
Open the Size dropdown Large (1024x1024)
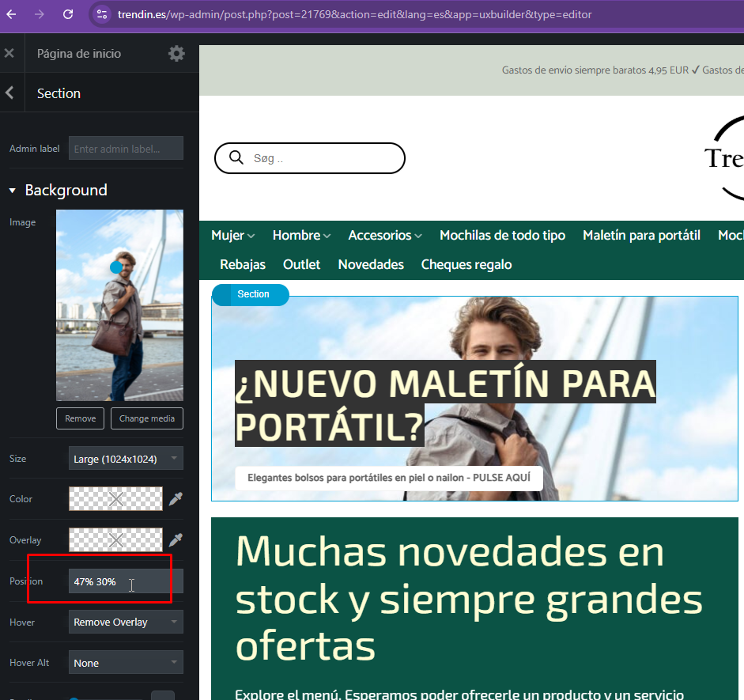coord(126,459)
